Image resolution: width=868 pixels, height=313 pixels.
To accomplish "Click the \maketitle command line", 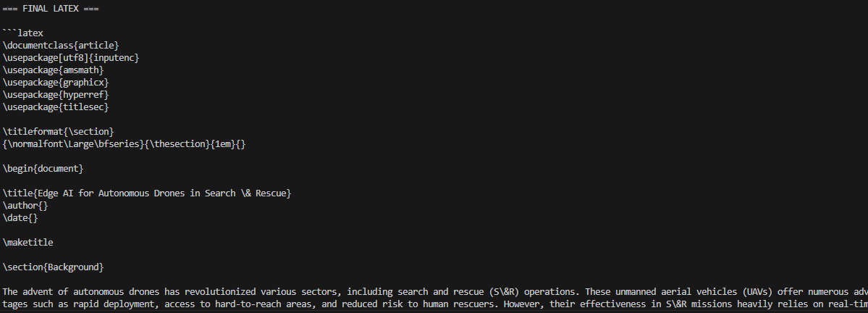I will 28,242.
